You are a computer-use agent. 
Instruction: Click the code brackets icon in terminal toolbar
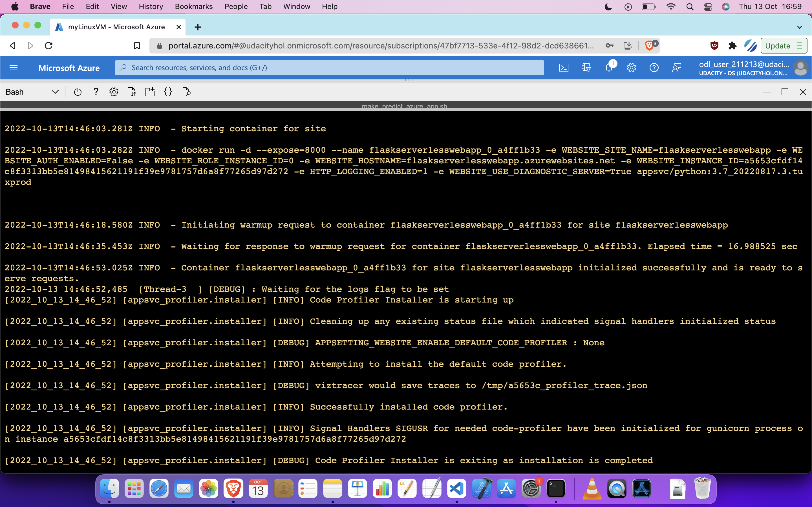[x=168, y=92]
